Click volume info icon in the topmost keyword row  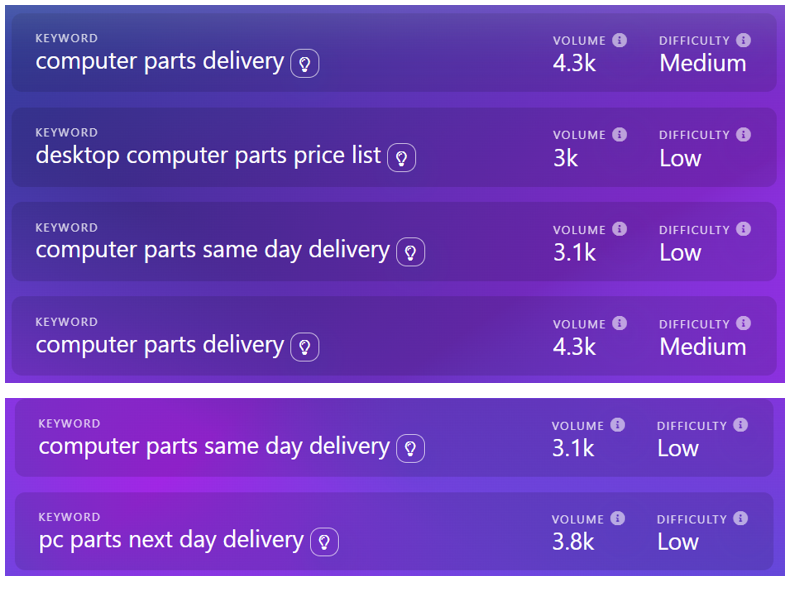[619, 41]
